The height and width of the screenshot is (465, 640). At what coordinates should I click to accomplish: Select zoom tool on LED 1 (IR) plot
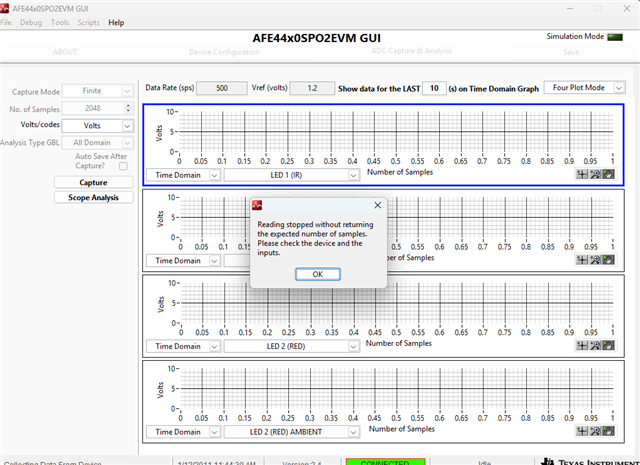point(595,174)
